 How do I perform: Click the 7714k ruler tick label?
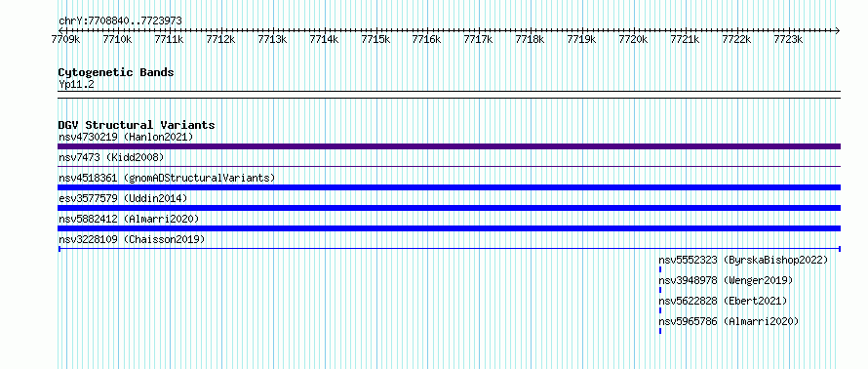(x=324, y=39)
